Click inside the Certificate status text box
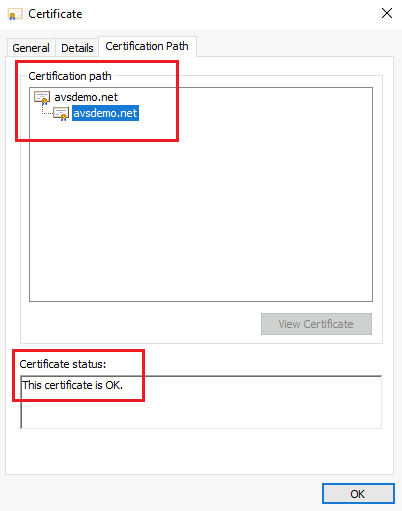Screen dimensions: 402x511 [201, 402]
